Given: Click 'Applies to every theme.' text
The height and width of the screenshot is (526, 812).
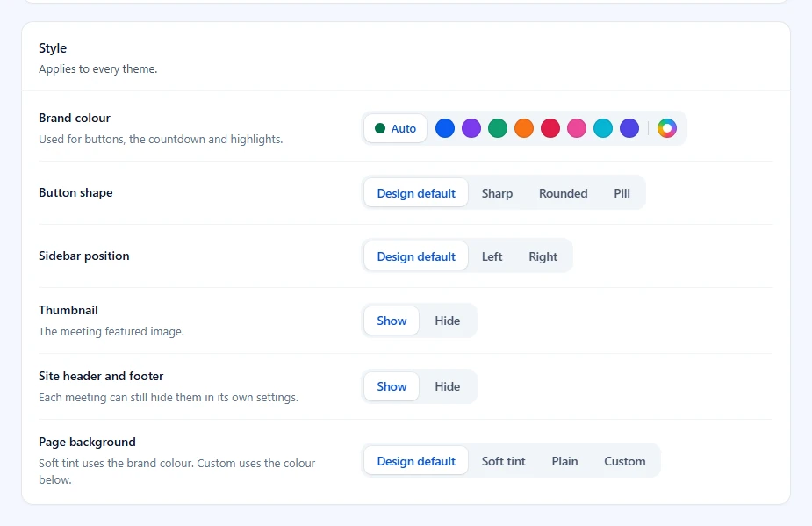Looking at the screenshot, I should [97, 68].
